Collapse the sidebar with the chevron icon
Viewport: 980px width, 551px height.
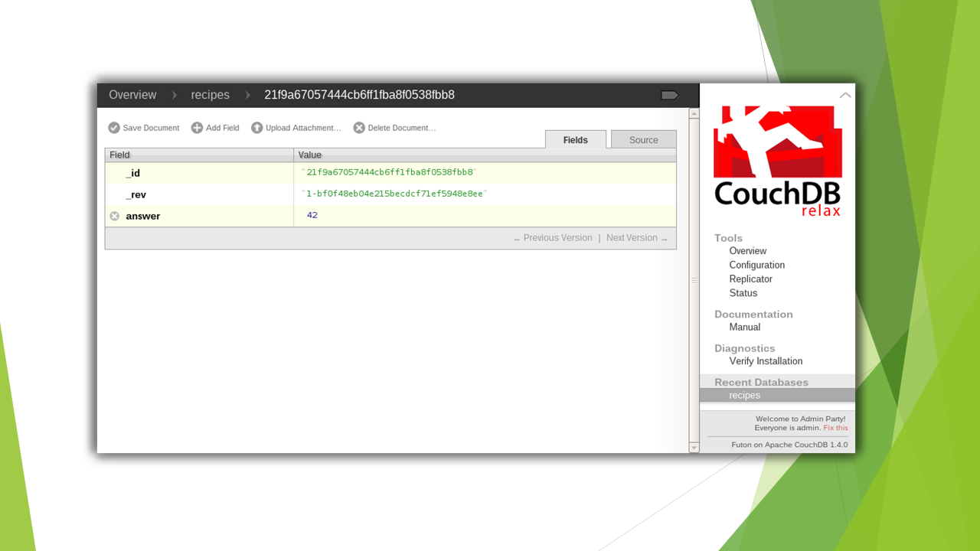[x=845, y=95]
